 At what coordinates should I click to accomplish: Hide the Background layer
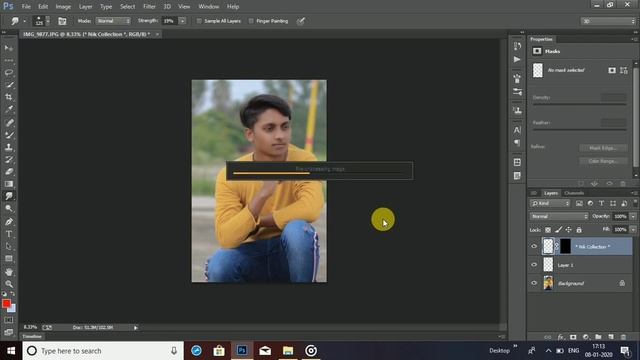tap(534, 283)
